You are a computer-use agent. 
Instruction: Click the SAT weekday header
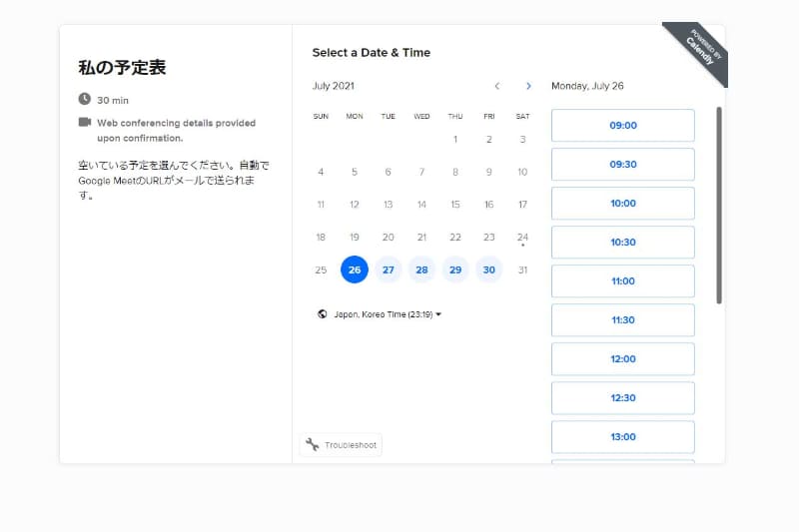pyautogui.click(x=522, y=116)
